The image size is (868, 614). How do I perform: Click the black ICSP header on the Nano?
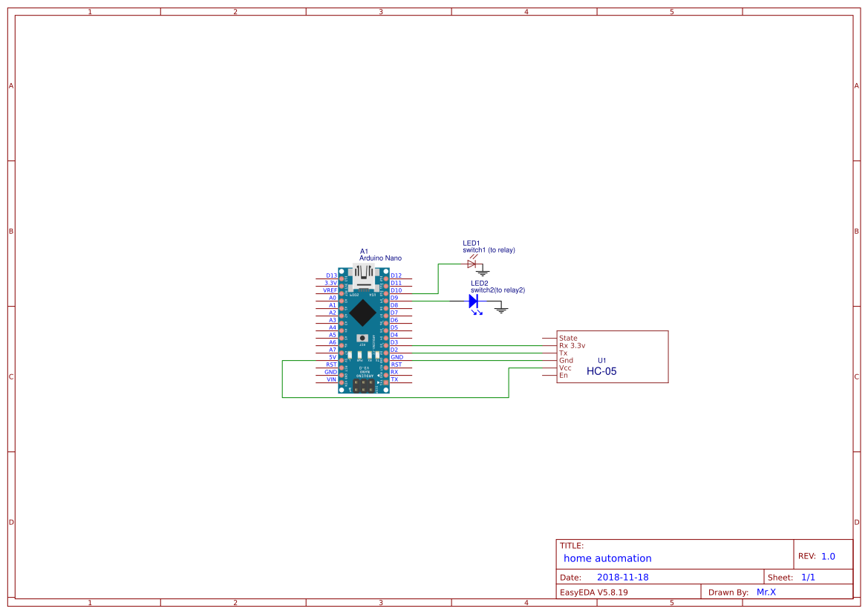[x=363, y=386]
